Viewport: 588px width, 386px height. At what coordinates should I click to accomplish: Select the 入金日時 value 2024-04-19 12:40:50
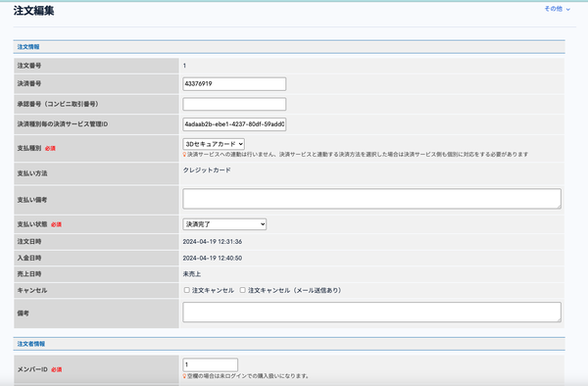[x=213, y=259]
